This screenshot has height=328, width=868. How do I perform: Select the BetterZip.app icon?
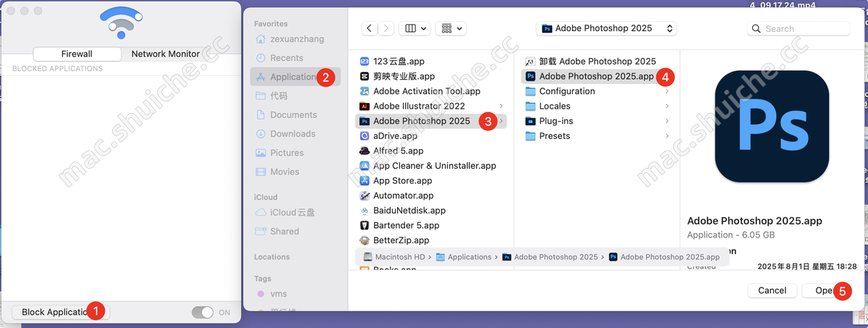(x=365, y=240)
